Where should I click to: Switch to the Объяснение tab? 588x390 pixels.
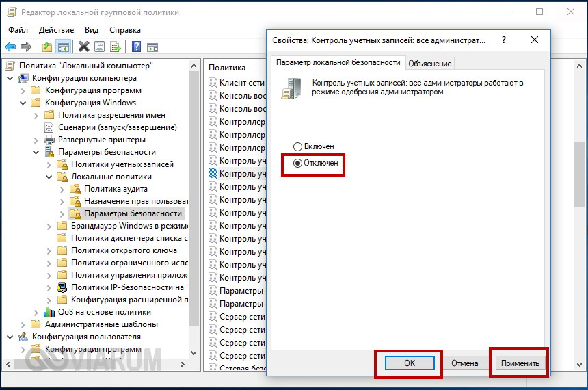[429, 64]
